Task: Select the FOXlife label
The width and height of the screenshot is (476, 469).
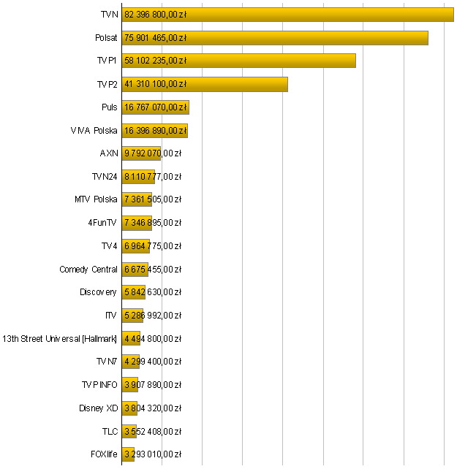Action: (x=104, y=454)
